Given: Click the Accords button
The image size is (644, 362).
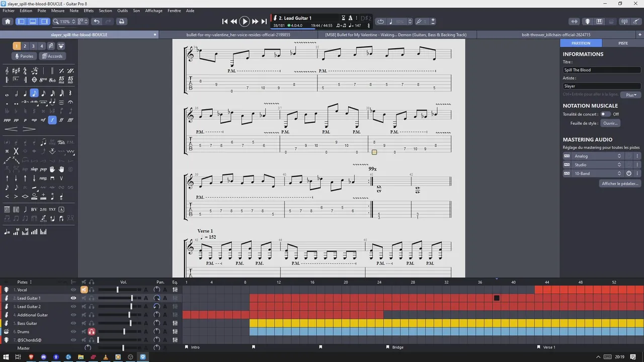Looking at the screenshot, I should [x=52, y=56].
